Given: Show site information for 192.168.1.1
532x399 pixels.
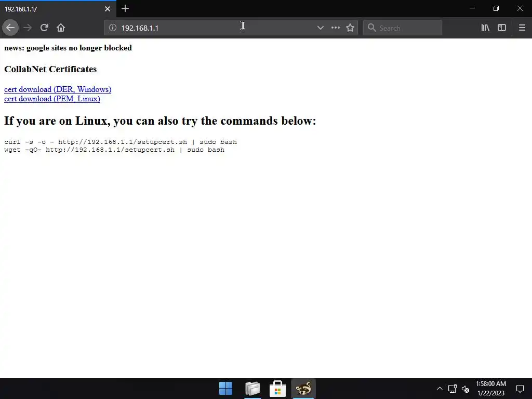Looking at the screenshot, I should (113, 28).
